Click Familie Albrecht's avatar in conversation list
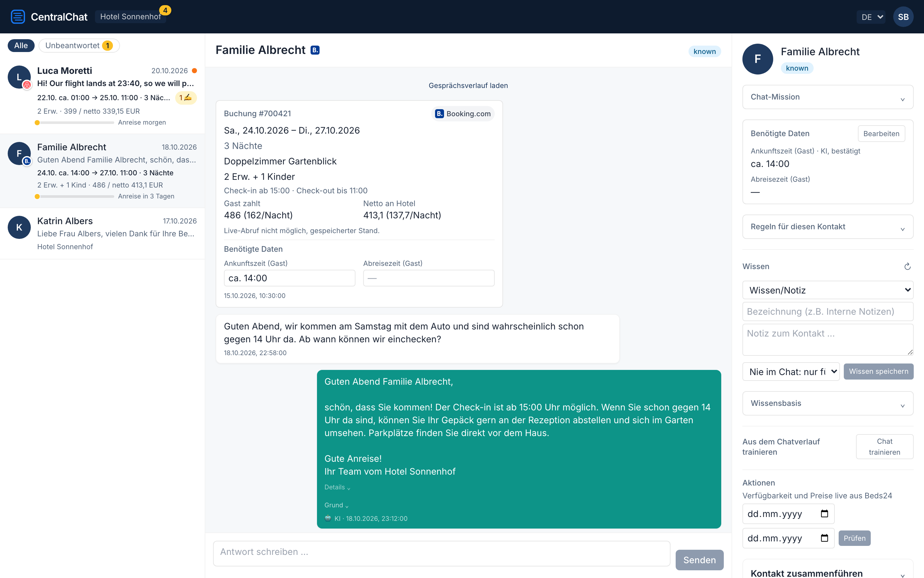Image resolution: width=924 pixels, height=578 pixels. coord(19,154)
